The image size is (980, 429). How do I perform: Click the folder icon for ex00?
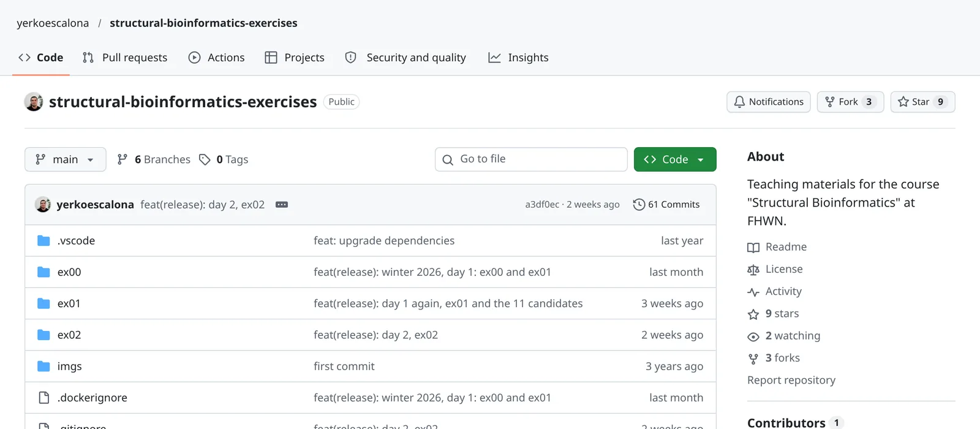pyautogui.click(x=43, y=272)
